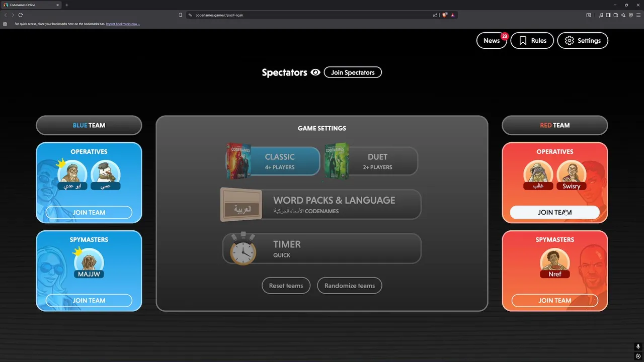The width and height of the screenshot is (644, 362).
Task: Click the green Duet box art
Action: pyautogui.click(x=337, y=161)
